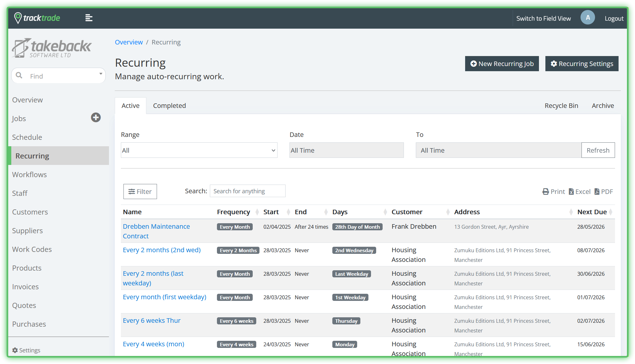Click the New Recurring Job button

[502, 64]
